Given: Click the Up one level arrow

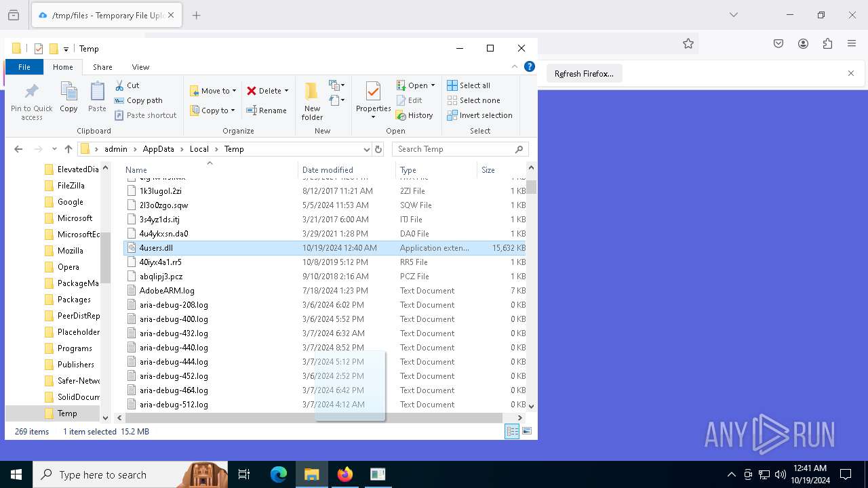Looking at the screenshot, I should coord(68,149).
